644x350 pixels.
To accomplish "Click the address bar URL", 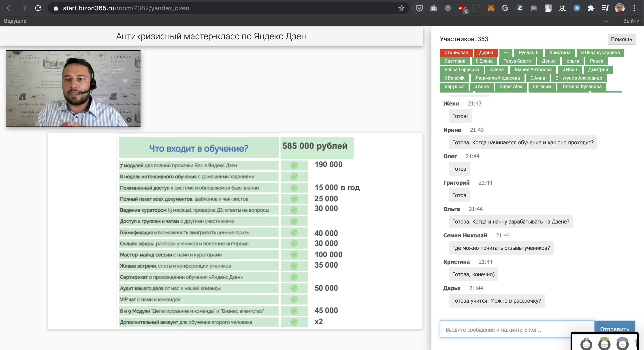I will (x=126, y=8).
